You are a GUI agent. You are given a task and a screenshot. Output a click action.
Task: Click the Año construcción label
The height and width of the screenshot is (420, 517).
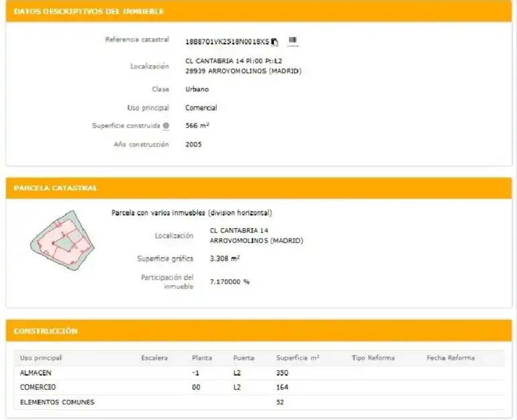[x=141, y=144]
